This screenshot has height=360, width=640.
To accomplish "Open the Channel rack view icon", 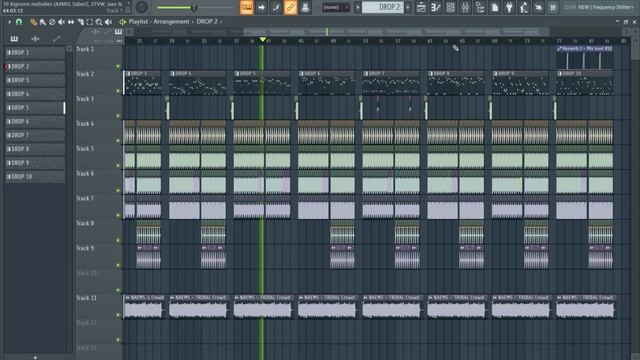I will click(451, 7).
